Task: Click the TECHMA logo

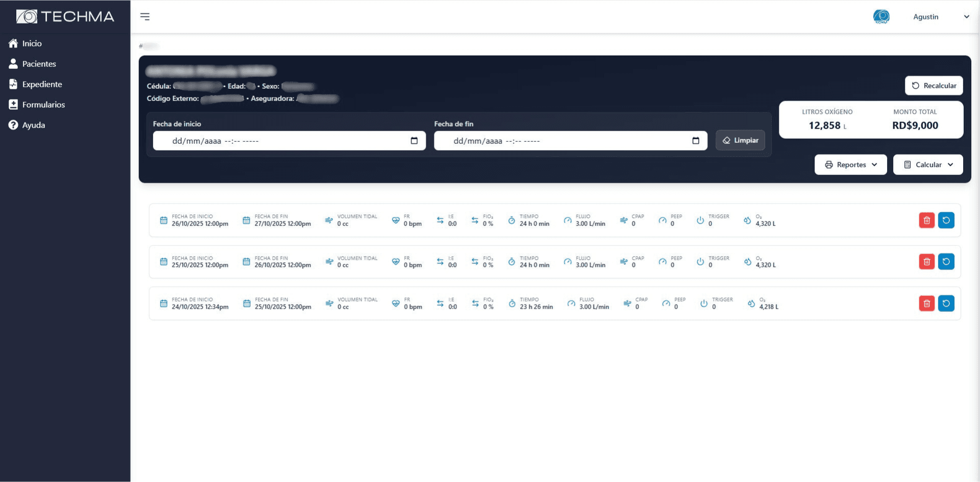Action: point(65,17)
